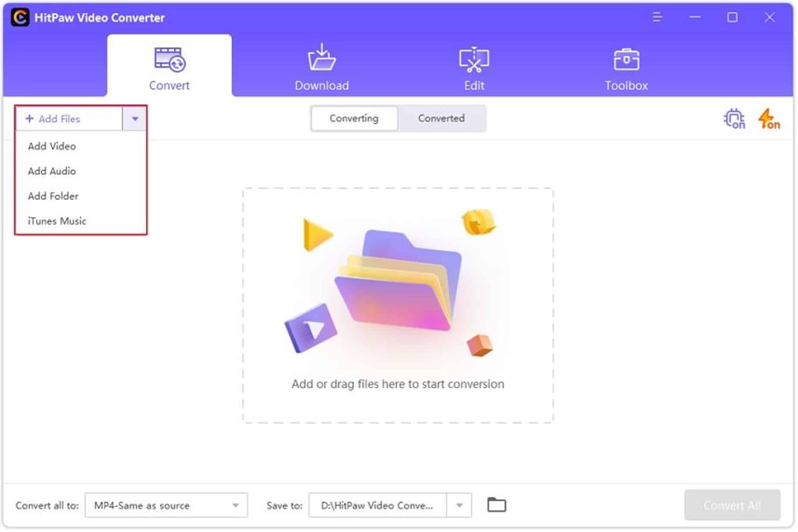Click the Save to path field
798x532 pixels.
click(378, 505)
